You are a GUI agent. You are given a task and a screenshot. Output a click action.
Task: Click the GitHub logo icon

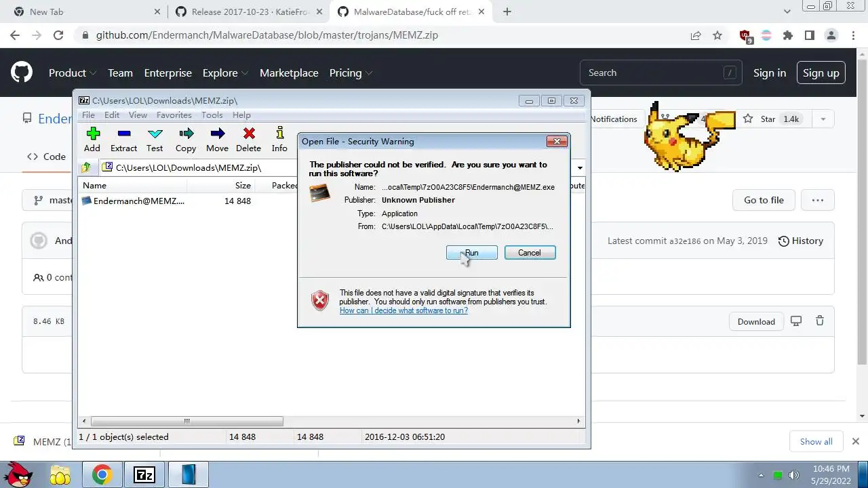click(22, 73)
